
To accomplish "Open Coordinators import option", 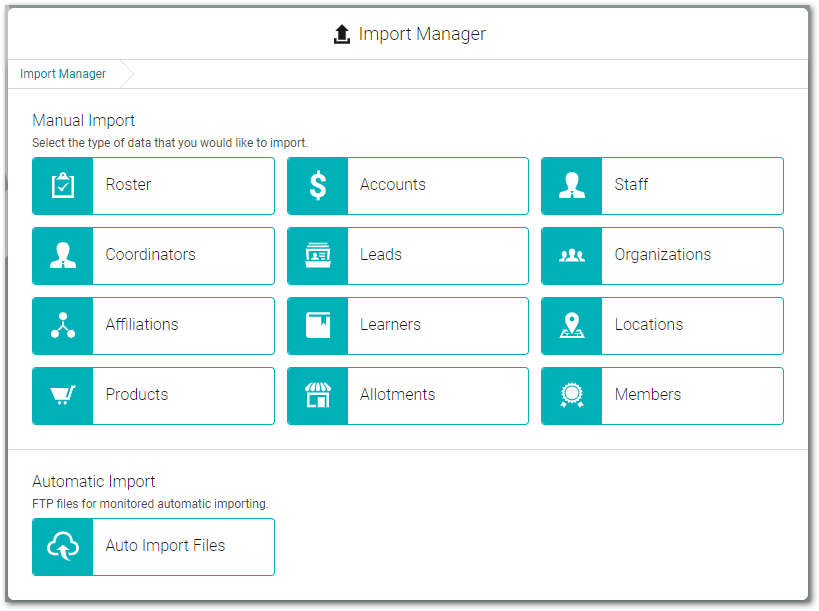I will 153,255.
